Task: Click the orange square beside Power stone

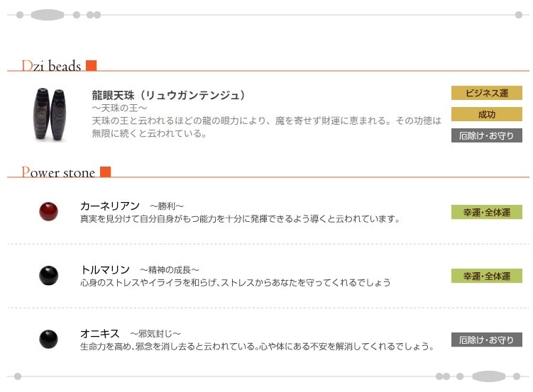Action: (105, 172)
